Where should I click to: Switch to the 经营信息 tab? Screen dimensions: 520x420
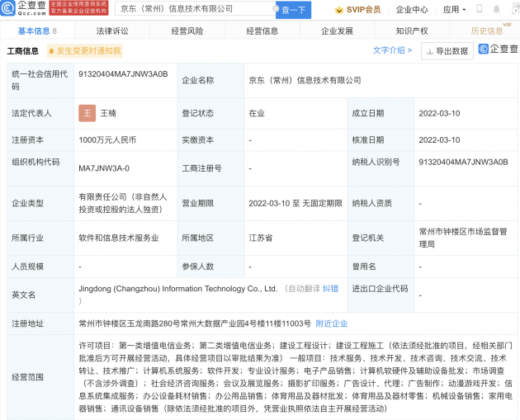click(x=262, y=31)
